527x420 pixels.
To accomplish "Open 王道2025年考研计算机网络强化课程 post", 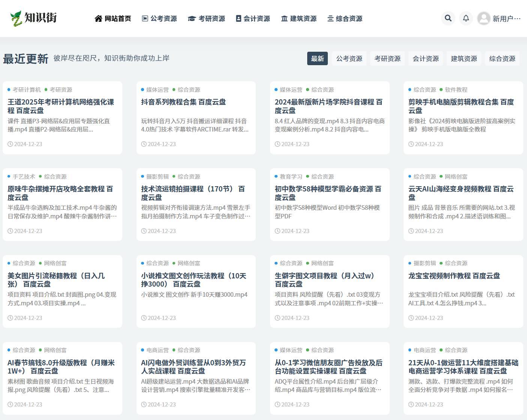I will pyautogui.click(x=61, y=106).
